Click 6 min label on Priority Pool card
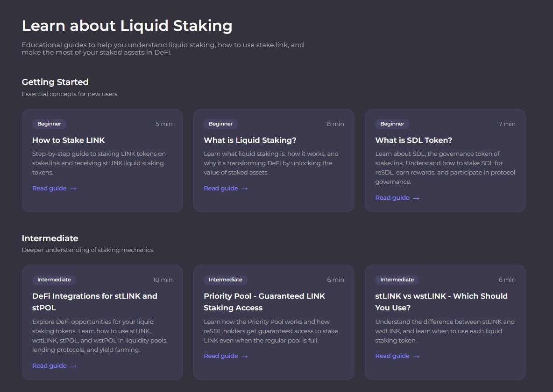This screenshot has width=553, height=392. (335, 280)
